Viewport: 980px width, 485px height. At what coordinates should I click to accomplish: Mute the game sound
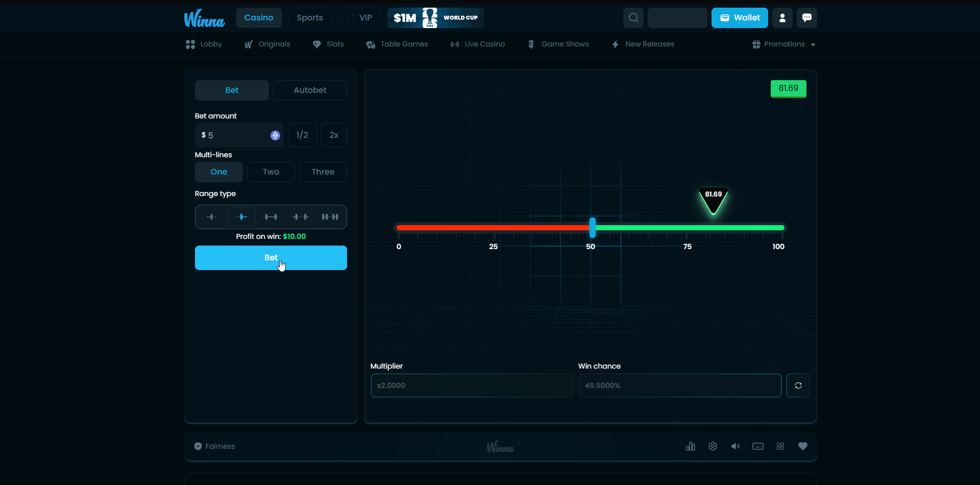click(x=736, y=446)
